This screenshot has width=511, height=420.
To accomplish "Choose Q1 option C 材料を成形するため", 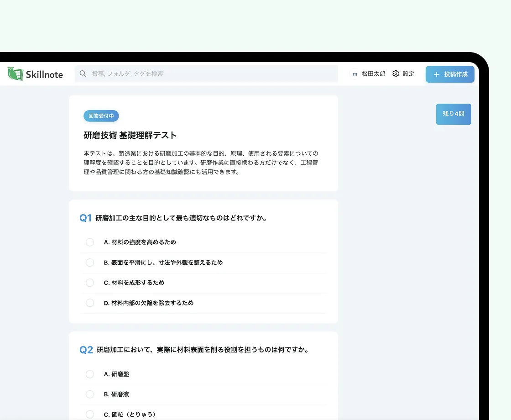I will (x=90, y=283).
